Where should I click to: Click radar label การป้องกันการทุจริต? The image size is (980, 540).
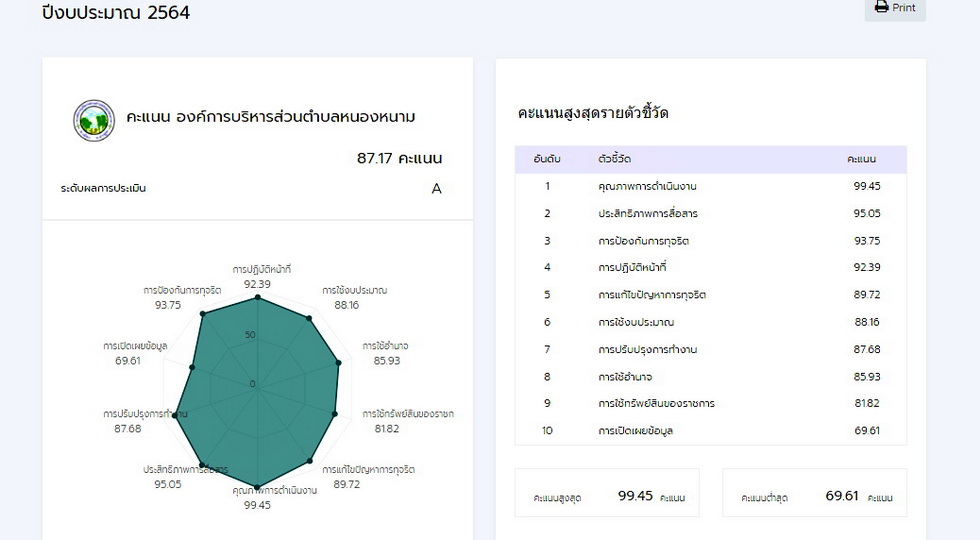coord(182,291)
